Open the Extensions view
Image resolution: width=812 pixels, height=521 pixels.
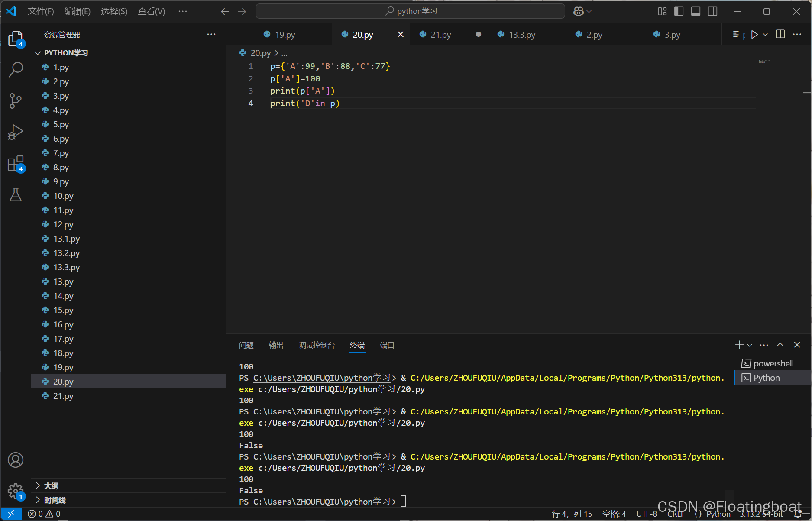pyautogui.click(x=16, y=164)
